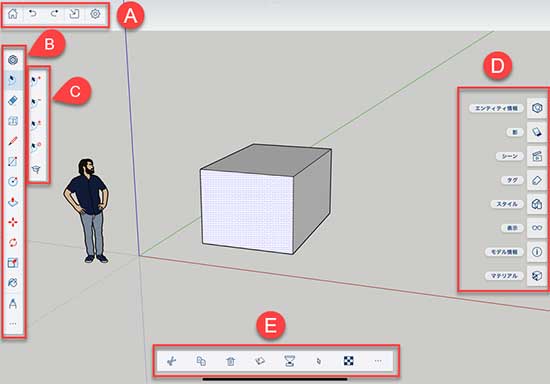Select the red Pencil line tool
The width and height of the screenshot is (550, 384).
[13, 141]
